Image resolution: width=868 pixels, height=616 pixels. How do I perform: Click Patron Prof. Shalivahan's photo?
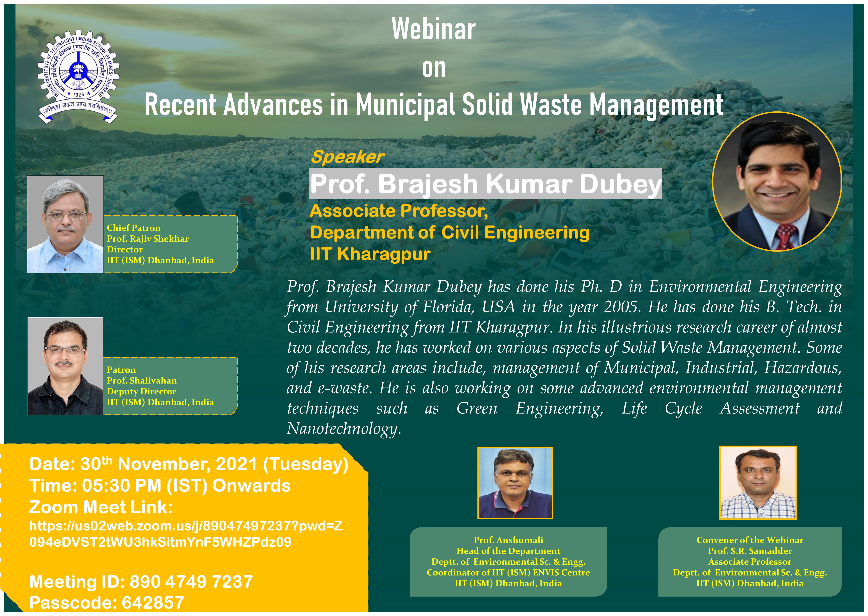pyautogui.click(x=65, y=366)
